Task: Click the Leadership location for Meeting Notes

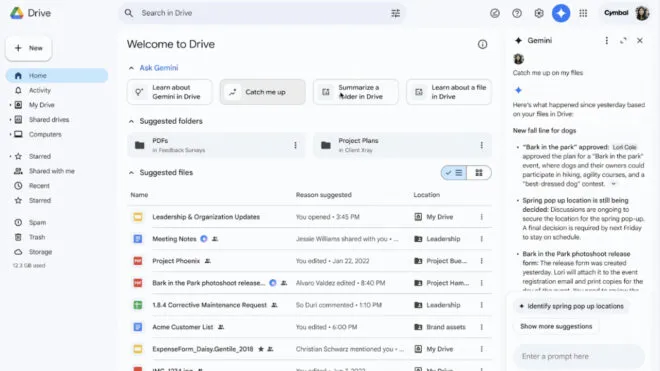Action: point(443,239)
